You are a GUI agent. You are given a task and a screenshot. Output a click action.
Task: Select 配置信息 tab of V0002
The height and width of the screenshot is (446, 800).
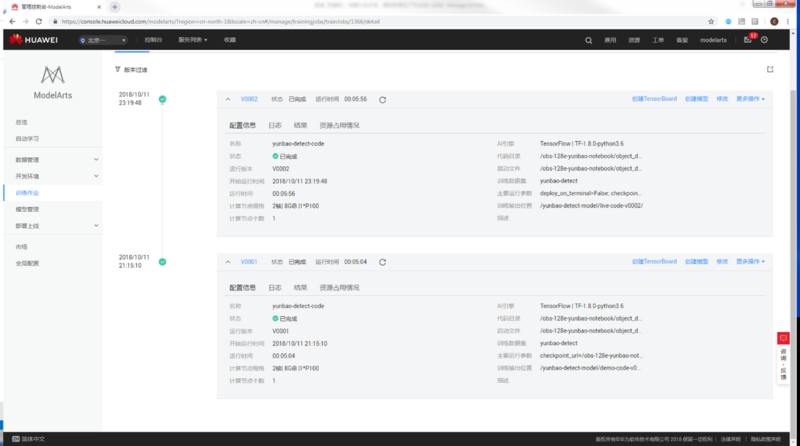coord(242,125)
